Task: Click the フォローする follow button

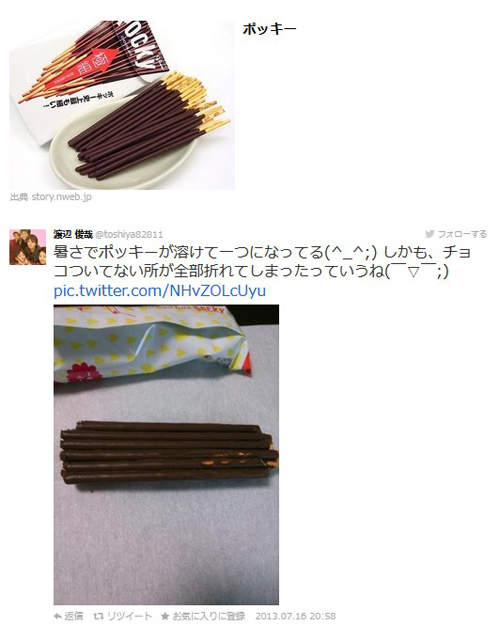Action: coord(456,234)
